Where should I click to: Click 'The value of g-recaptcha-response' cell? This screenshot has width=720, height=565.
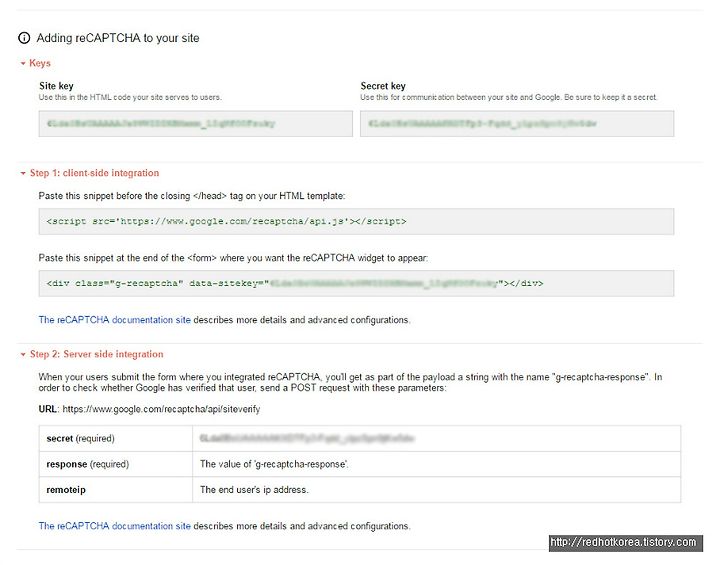436,464
